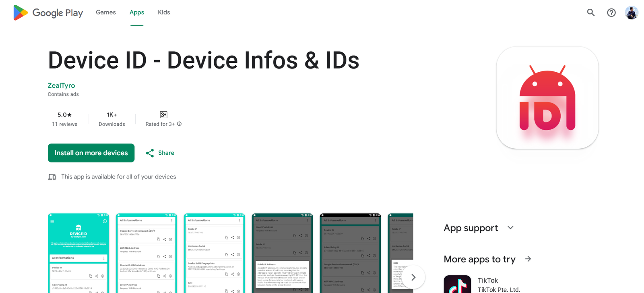This screenshot has width=644, height=293.
Task: Share this app
Action: click(x=160, y=153)
